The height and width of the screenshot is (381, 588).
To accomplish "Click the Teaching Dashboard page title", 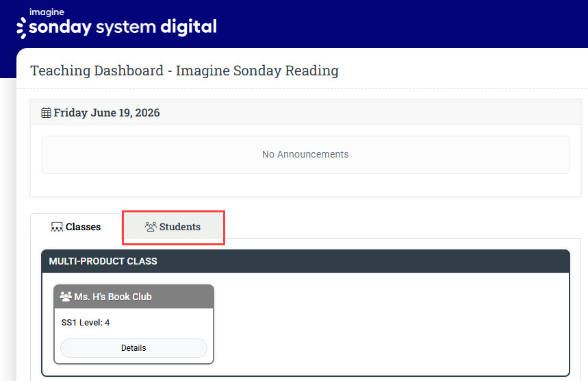I will click(x=185, y=71).
